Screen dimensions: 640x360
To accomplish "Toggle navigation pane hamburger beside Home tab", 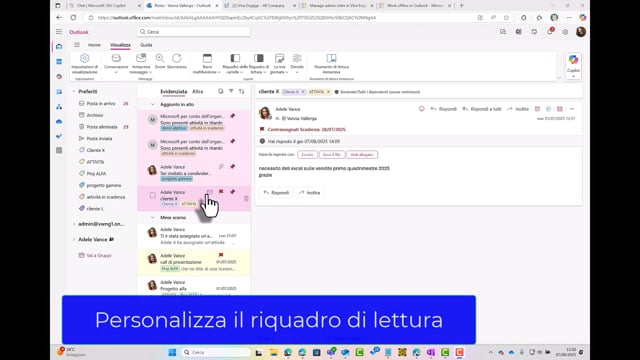I will click(x=77, y=45).
